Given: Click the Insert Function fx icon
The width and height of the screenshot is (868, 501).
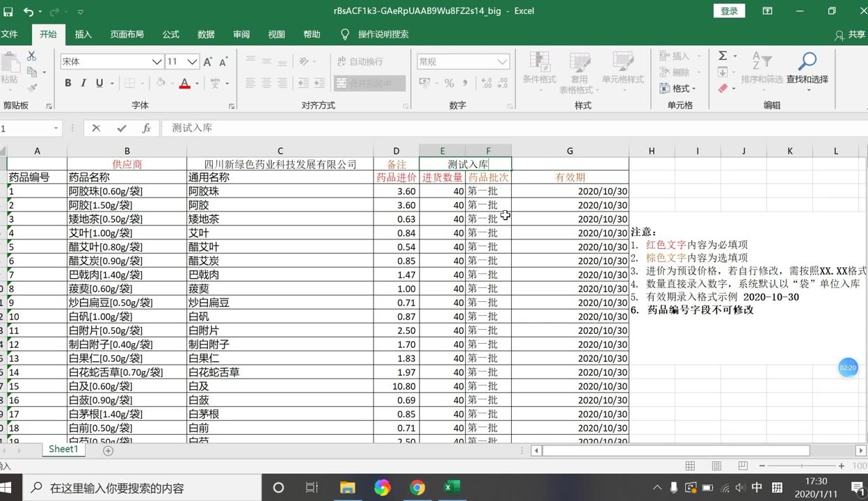Looking at the screenshot, I should pyautogui.click(x=146, y=128).
